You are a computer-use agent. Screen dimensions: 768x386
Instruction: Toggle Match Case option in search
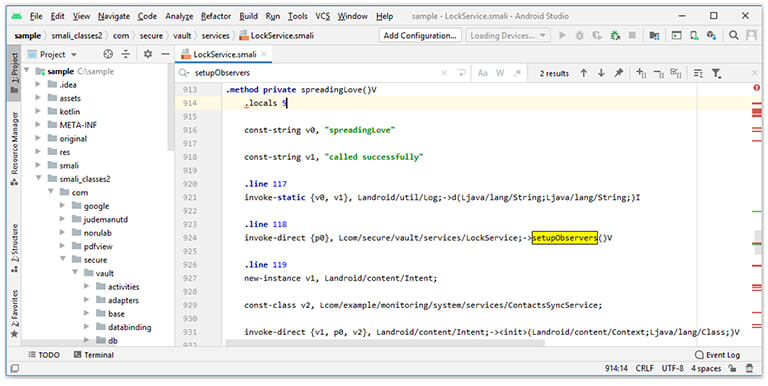click(x=482, y=73)
